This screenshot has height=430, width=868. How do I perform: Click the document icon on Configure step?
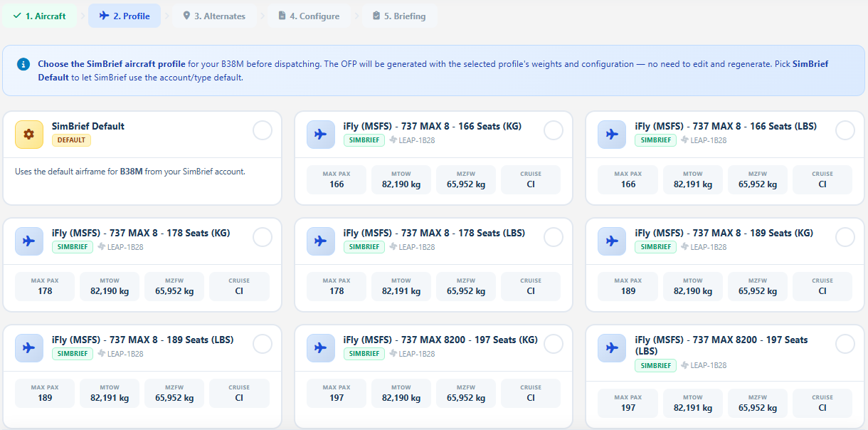[x=282, y=16]
